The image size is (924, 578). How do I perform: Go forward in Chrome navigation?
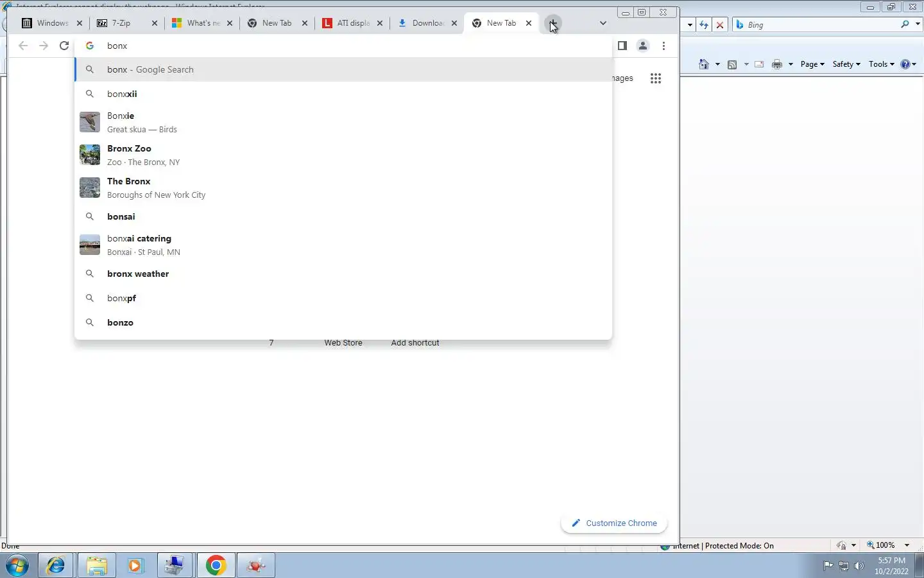click(x=44, y=46)
